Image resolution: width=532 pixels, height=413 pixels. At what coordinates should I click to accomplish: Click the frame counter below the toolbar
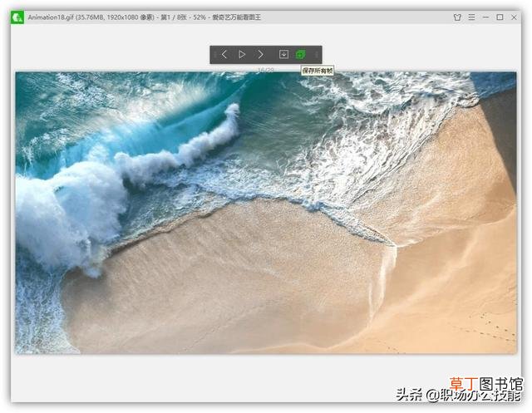[266, 70]
